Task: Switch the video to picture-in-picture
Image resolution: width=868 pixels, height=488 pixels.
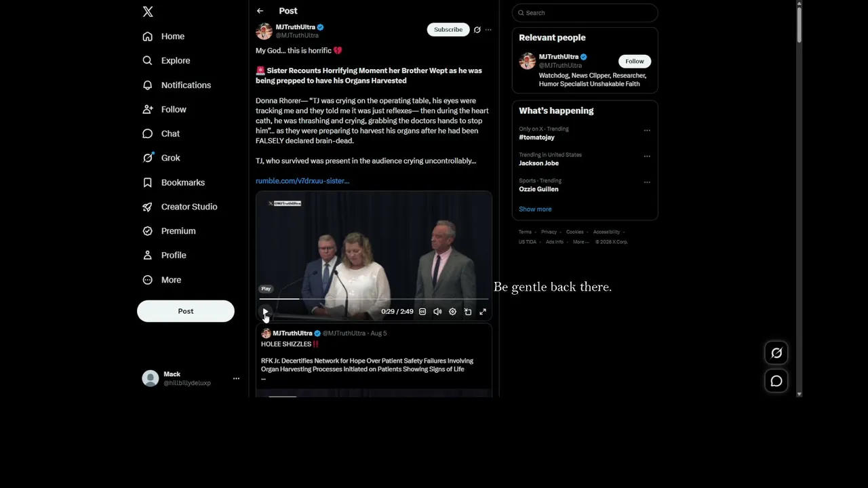Action: 468,312
